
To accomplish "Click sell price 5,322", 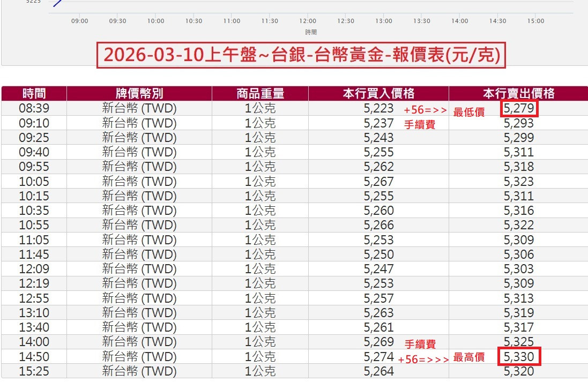I will coord(519,226).
